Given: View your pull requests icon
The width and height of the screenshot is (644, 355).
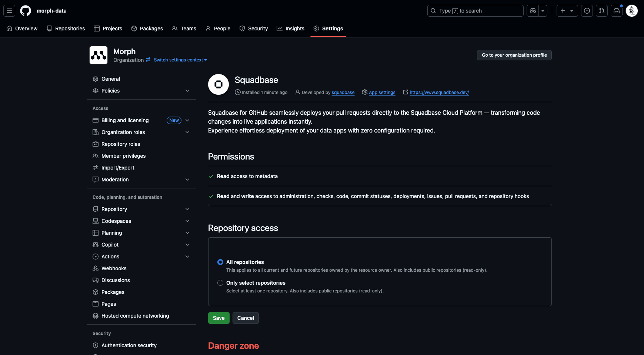Looking at the screenshot, I should tap(601, 11).
